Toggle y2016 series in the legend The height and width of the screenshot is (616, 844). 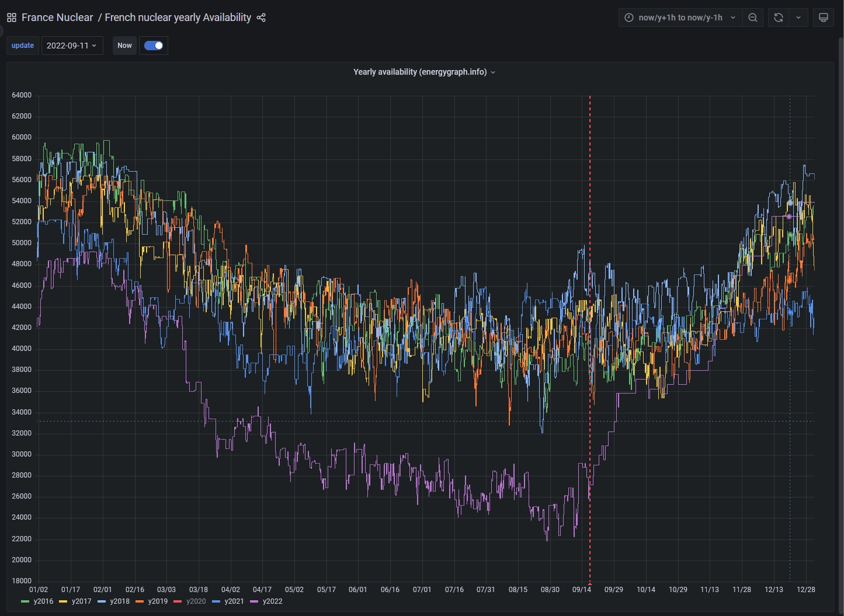tap(43, 601)
